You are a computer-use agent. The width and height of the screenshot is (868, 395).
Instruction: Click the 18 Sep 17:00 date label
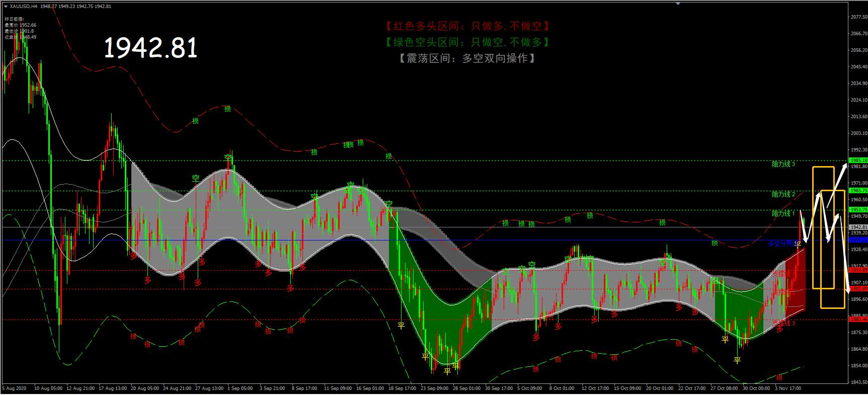click(402, 388)
